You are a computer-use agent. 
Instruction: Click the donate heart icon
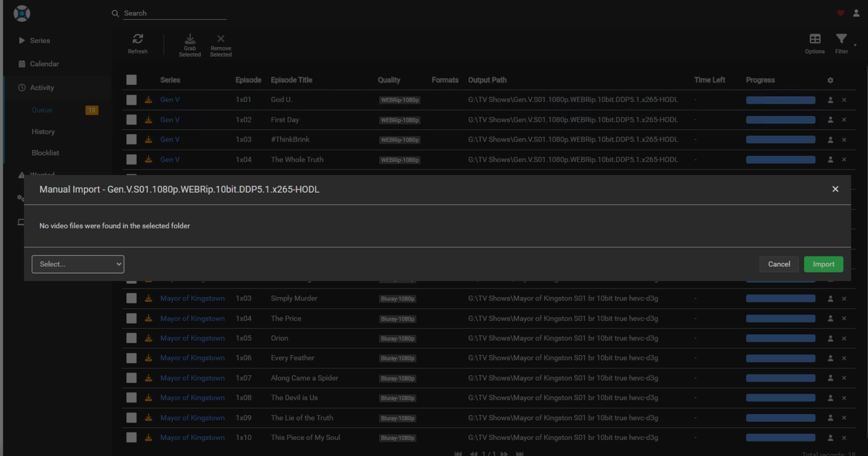click(840, 13)
